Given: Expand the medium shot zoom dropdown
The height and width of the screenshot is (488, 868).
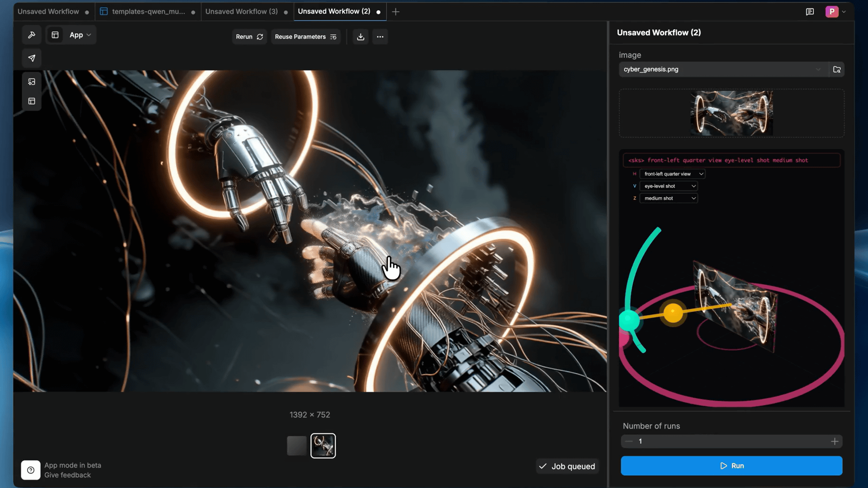Looking at the screenshot, I should coord(669,198).
